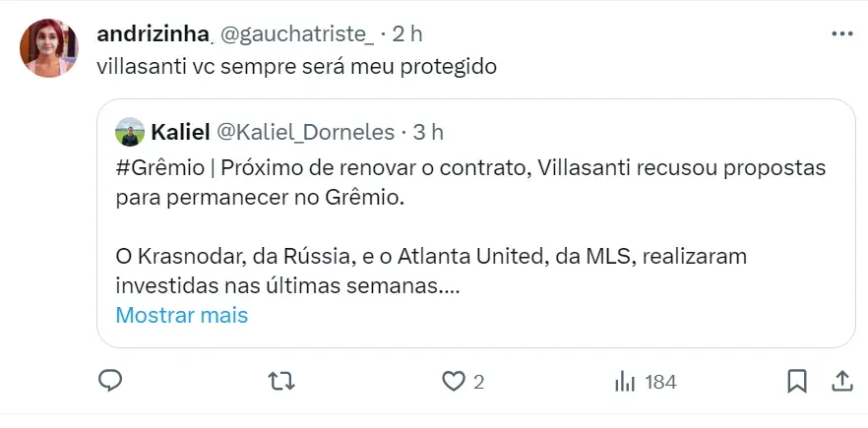View post analytics bar chart icon

(x=624, y=381)
